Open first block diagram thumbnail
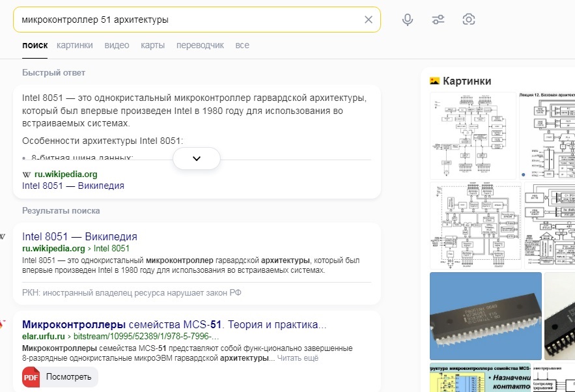The width and height of the screenshot is (575, 392). pos(473,135)
